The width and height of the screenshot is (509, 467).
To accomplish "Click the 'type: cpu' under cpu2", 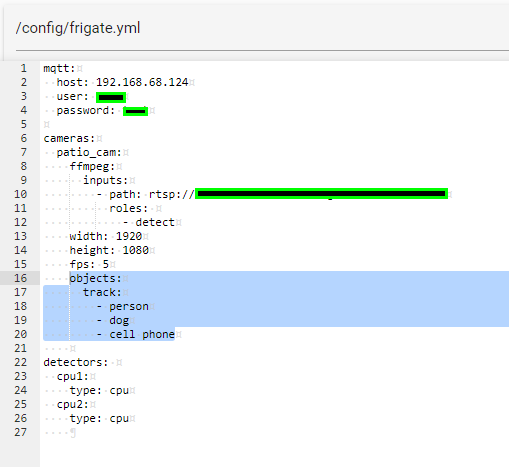I will pos(99,418).
